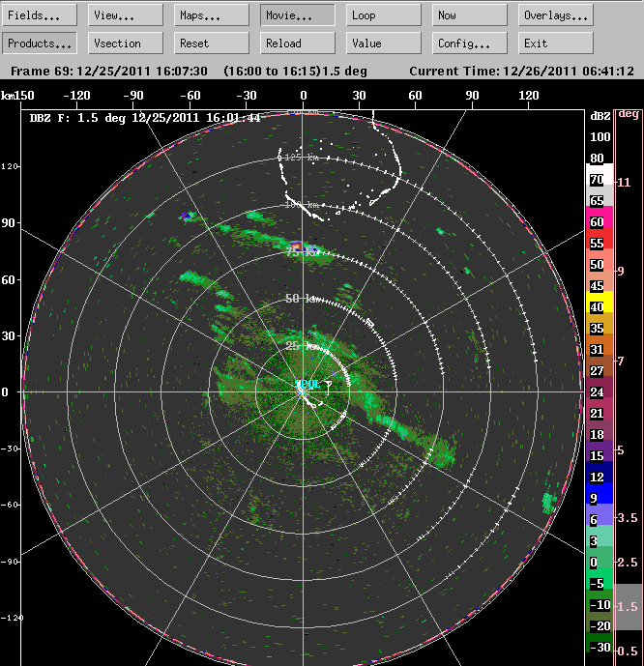
Task: Select the 9 deg elevation angle
Action: point(621,271)
